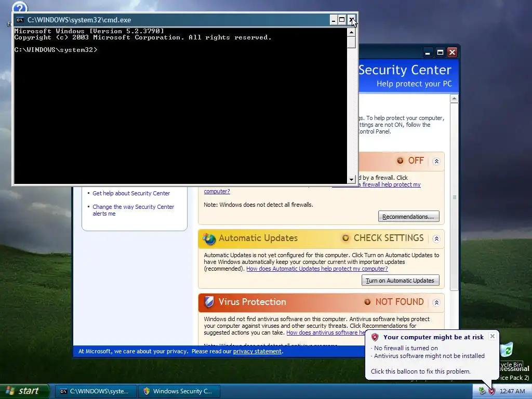
Task: Click Note: Windows does not detect all firewalls
Action: 258,205
